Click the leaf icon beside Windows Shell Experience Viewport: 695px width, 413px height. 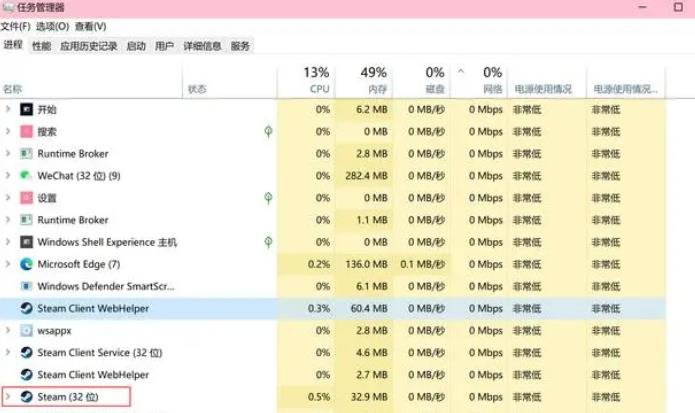(268, 242)
